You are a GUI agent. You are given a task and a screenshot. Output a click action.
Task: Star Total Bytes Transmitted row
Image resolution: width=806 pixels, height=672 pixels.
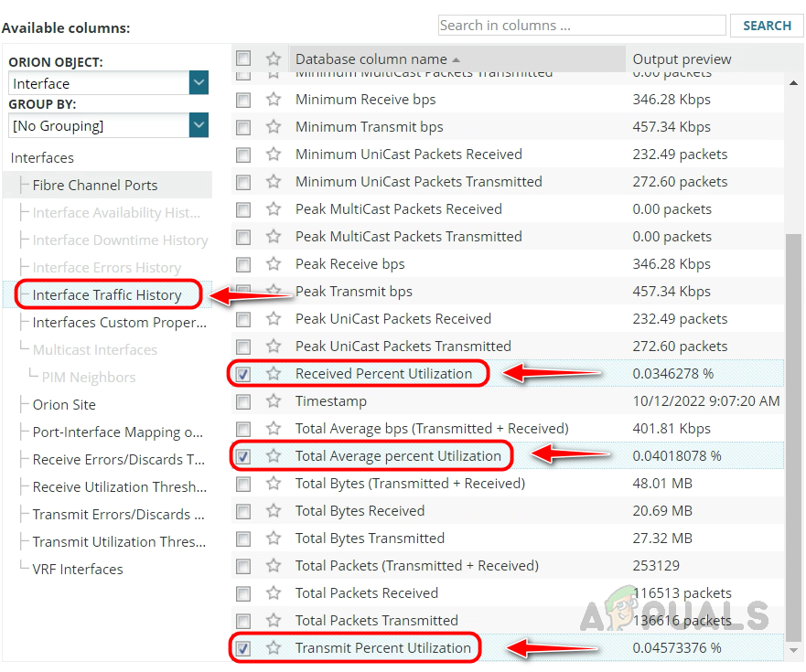pyautogui.click(x=274, y=538)
